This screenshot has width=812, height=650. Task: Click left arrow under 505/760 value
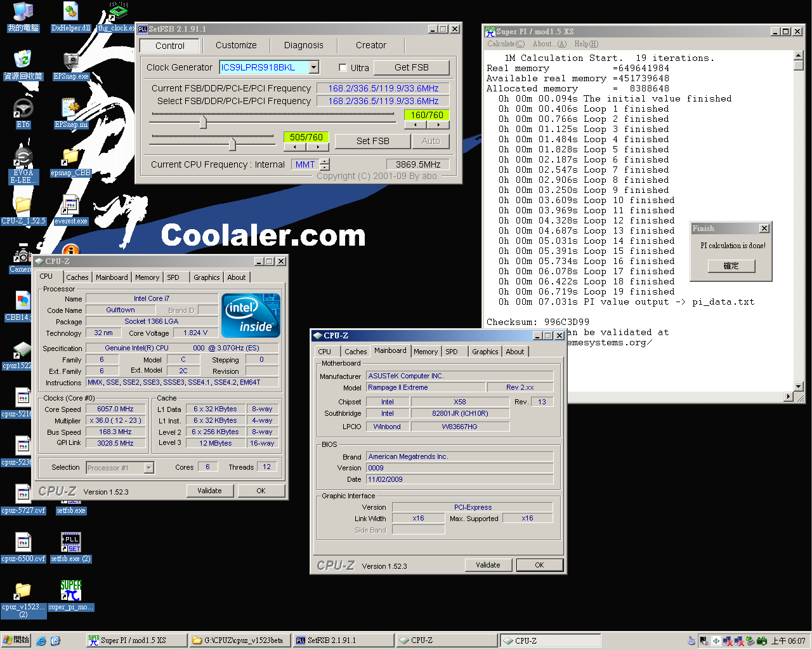pyautogui.click(x=295, y=147)
